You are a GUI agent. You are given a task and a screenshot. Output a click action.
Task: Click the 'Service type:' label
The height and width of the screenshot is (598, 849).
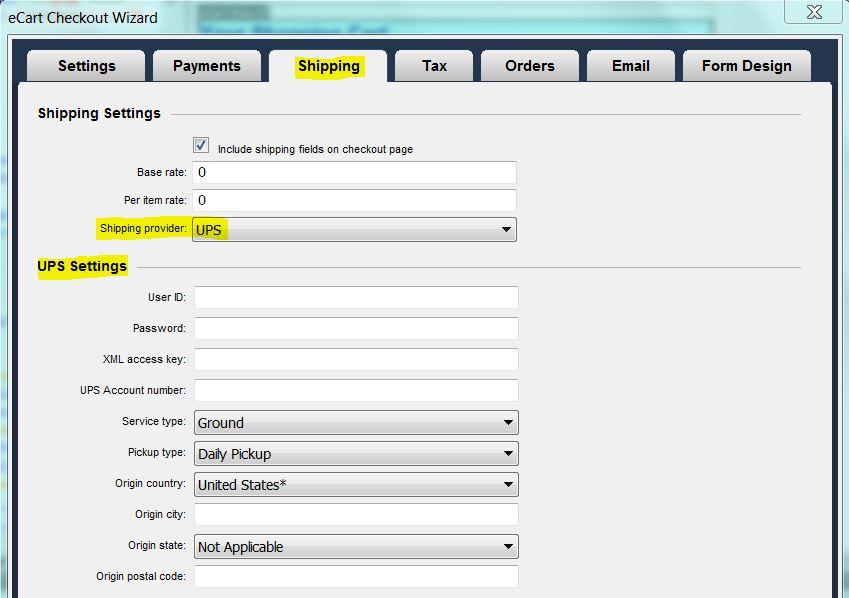pos(154,421)
